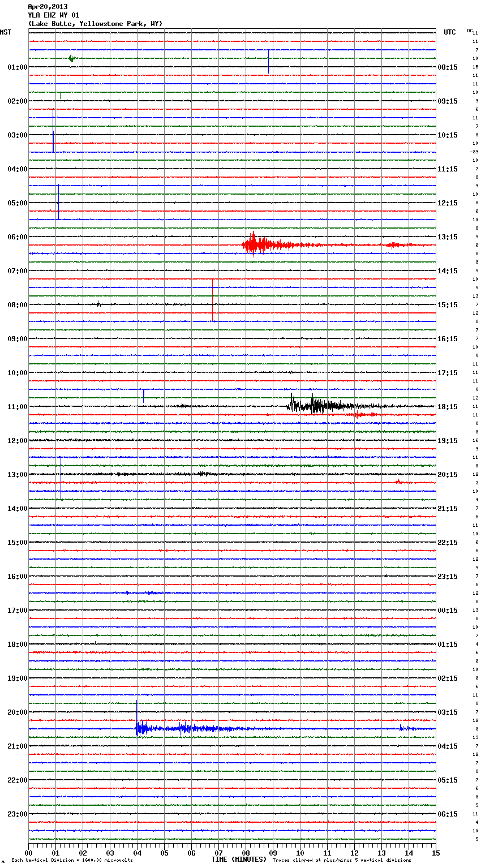Select the 06:00 MST time label
This screenshot has width=481, height=868.
pyautogui.click(x=17, y=237)
